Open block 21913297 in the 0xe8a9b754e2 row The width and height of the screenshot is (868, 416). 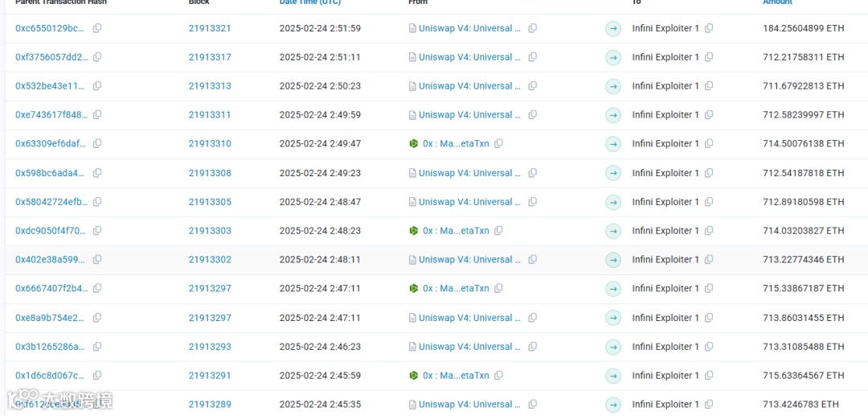(x=210, y=318)
